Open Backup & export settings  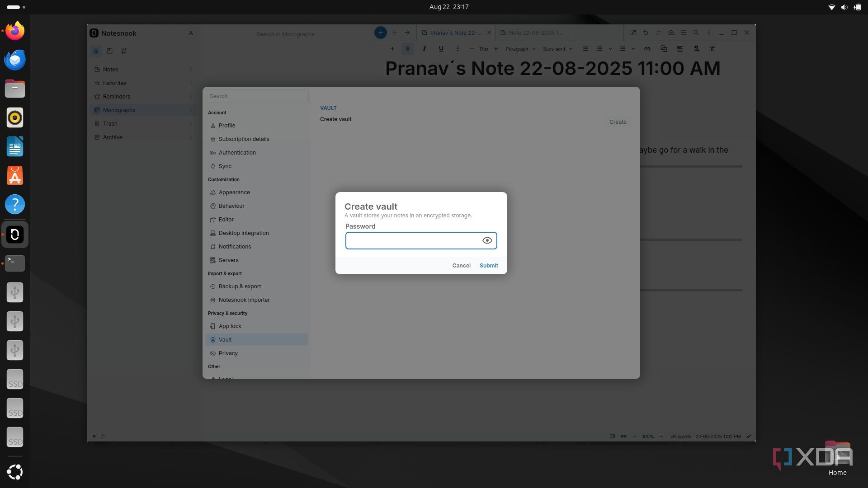[x=256, y=286]
